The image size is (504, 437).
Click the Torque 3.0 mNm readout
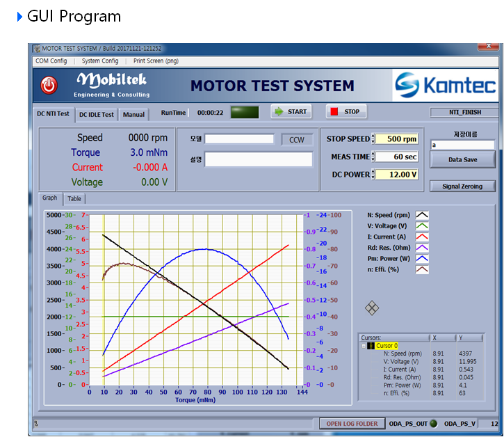120,152
